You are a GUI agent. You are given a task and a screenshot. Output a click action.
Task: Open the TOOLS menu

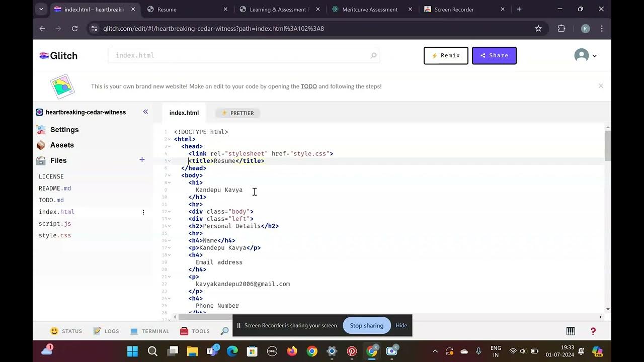point(195,331)
